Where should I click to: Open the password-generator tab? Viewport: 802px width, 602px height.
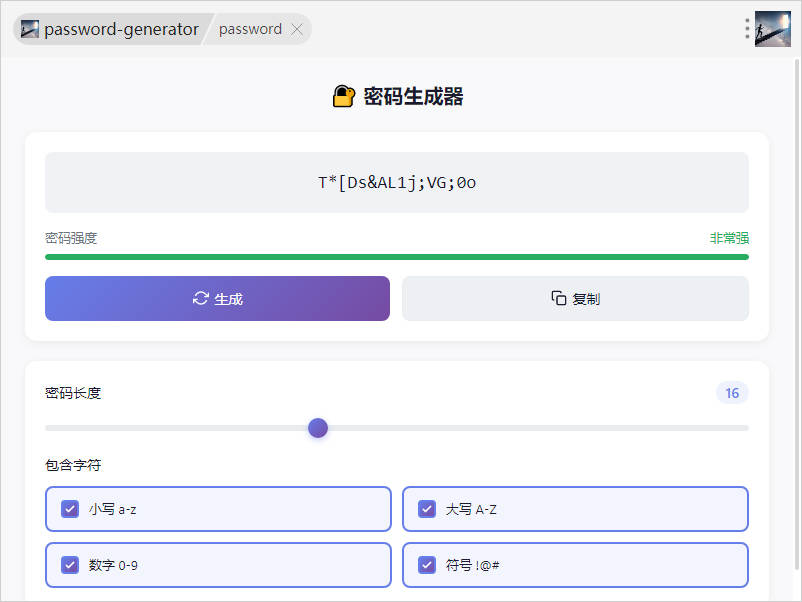112,29
